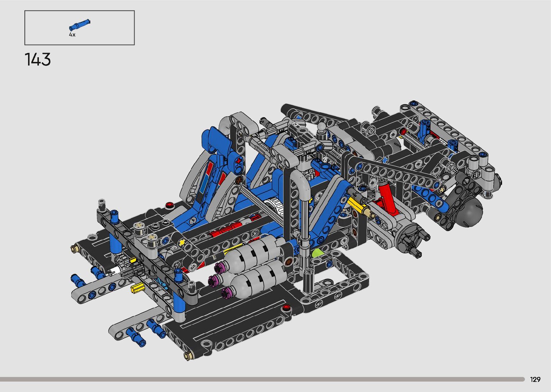
Task: Click the 4x quantity label
Action: [72, 35]
